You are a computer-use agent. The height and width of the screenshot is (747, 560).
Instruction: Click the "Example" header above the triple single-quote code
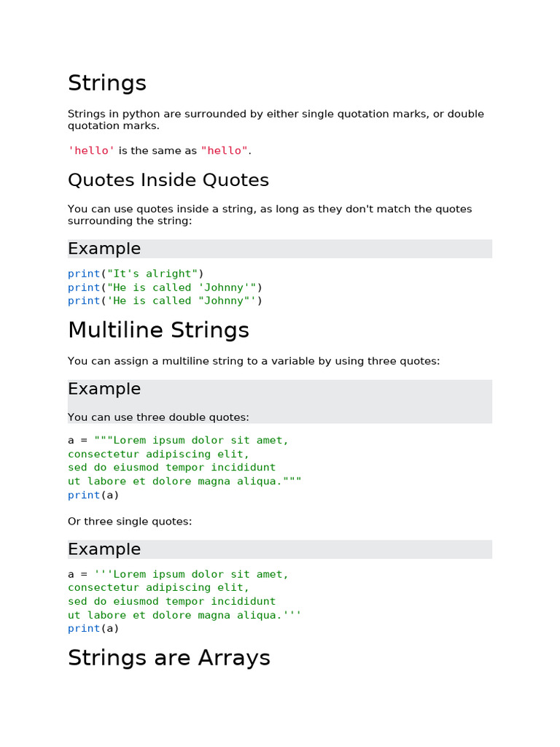point(279,549)
